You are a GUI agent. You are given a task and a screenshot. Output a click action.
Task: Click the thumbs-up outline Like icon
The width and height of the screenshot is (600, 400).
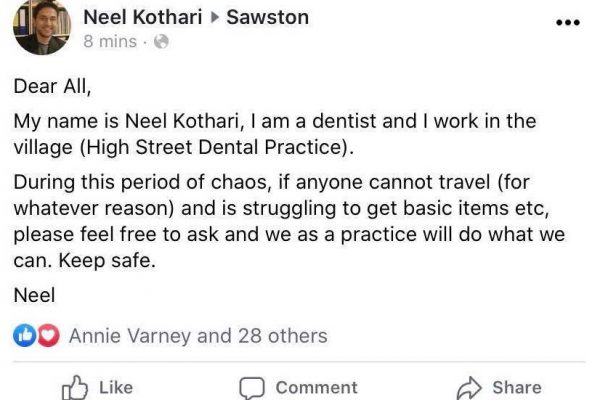pos(75,388)
